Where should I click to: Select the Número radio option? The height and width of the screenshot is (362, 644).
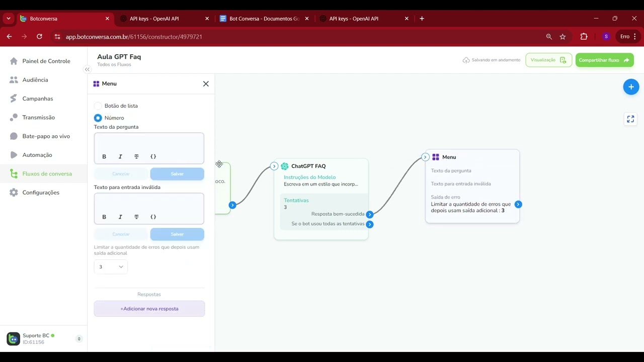coord(98,118)
